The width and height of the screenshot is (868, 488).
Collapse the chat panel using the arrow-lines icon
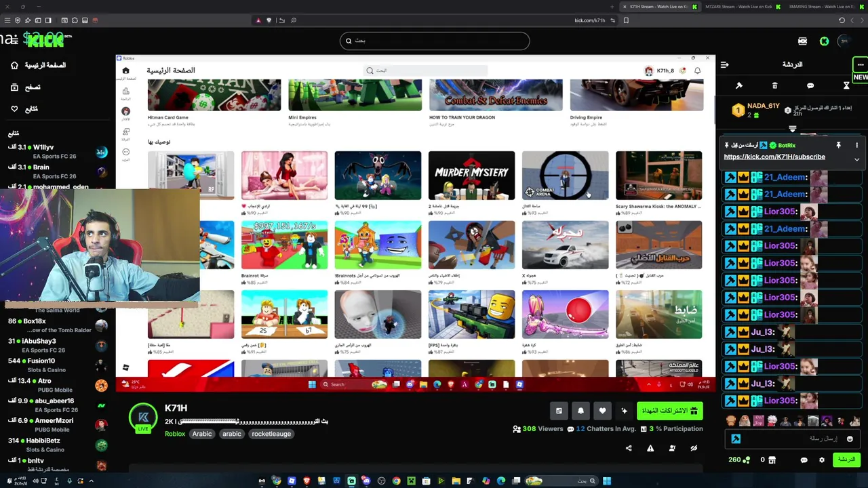coord(724,65)
